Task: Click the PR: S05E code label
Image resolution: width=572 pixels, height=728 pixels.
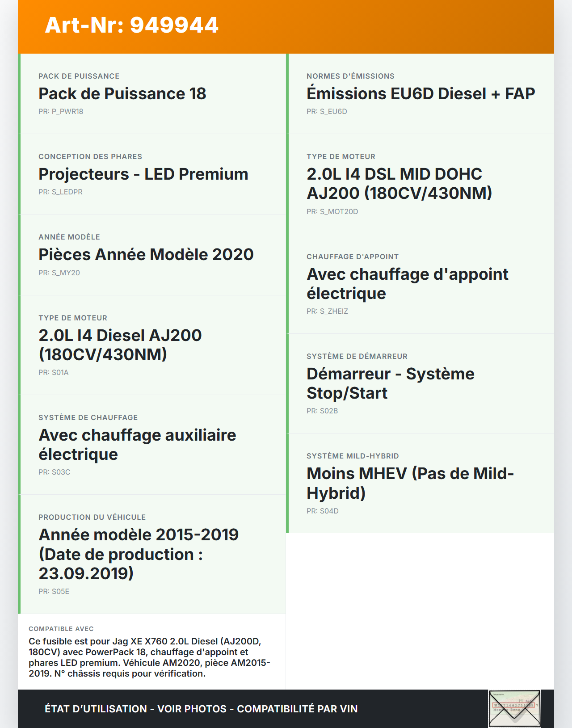Action: click(54, 592)
